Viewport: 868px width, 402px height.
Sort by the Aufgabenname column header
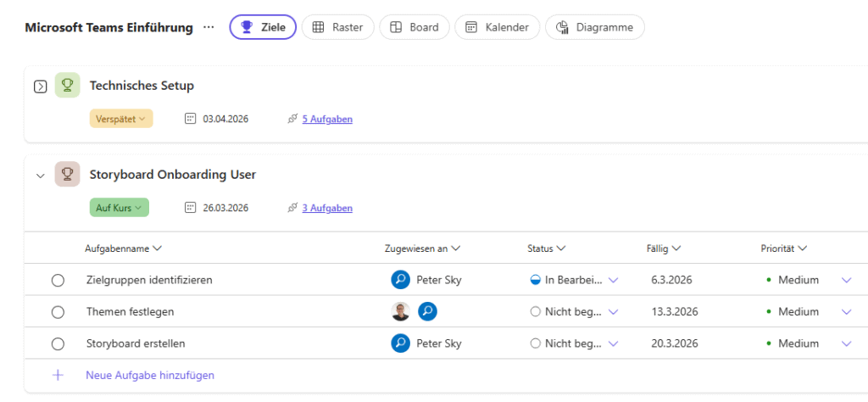tap(123, 248)
